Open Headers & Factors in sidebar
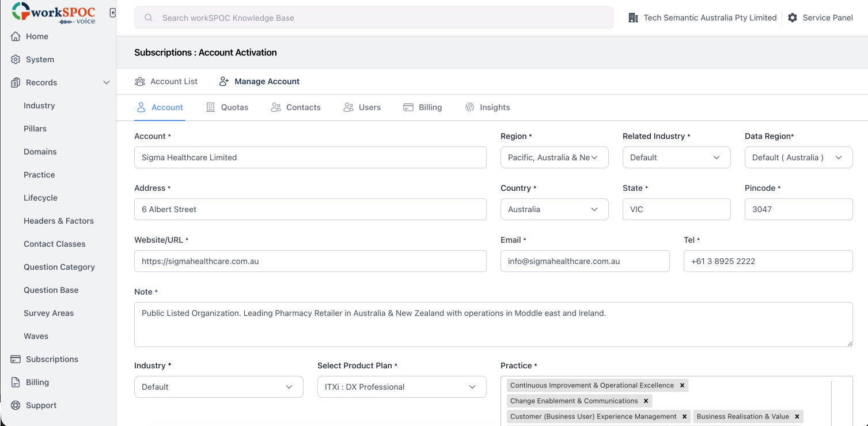868x426 pixels. pyautogui.click(x=59, y=221)
